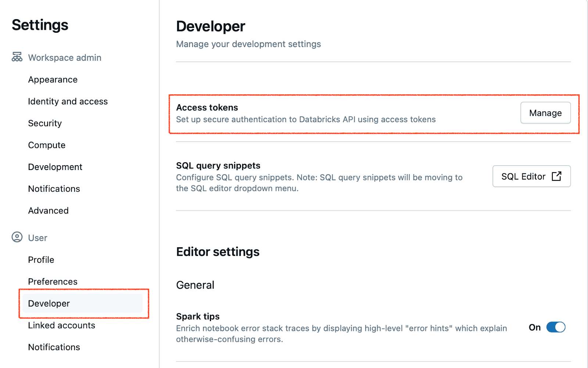The image size is (588, 368).
Task: Click the Developer page title
Action: (x=211, y=26)
